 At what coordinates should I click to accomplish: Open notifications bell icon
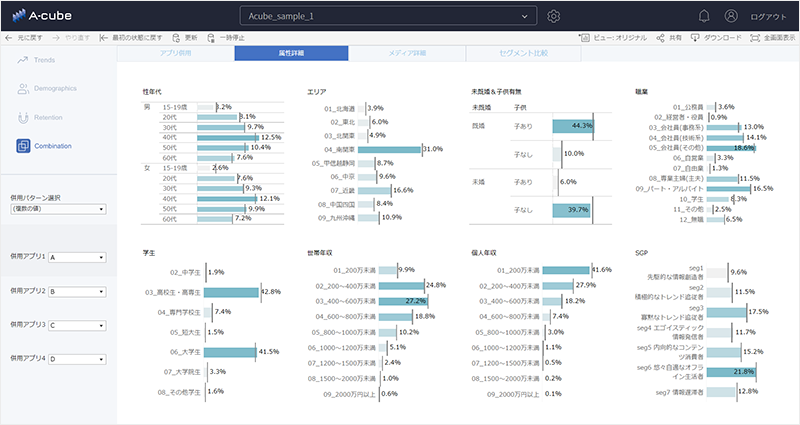coord(704,16)
